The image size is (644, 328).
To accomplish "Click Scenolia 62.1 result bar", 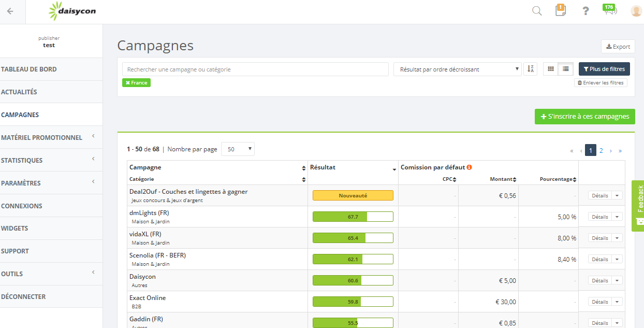I will [x=353, y=259].
